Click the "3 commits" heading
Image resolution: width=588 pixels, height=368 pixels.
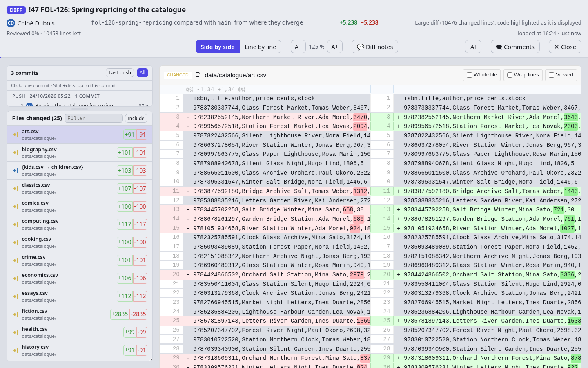pos(24,73)
